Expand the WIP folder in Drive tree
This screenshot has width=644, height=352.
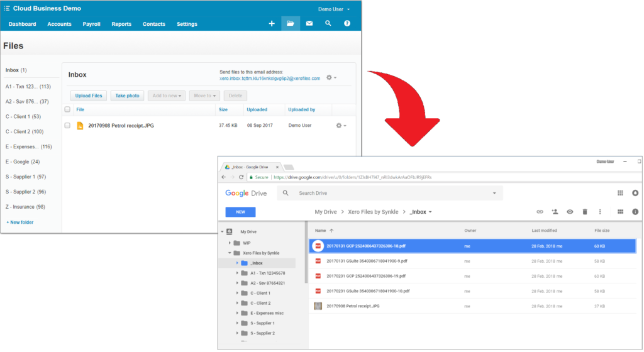[230, 243]
